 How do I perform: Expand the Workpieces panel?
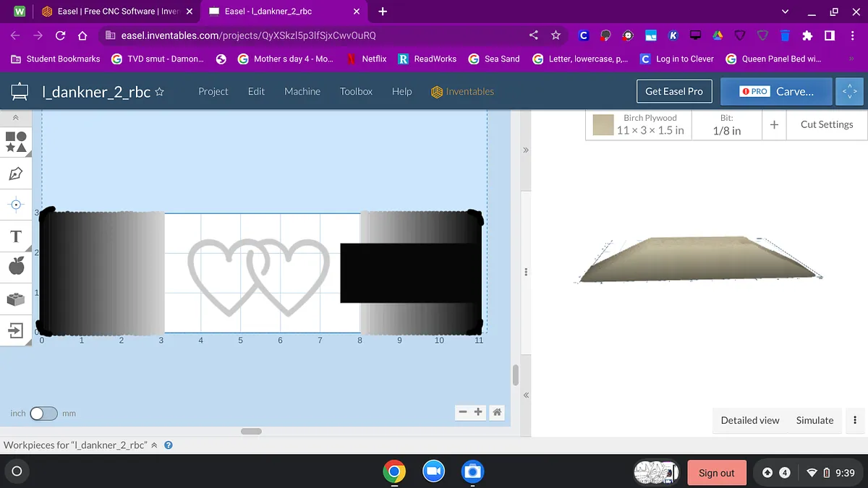pos(154,445)
